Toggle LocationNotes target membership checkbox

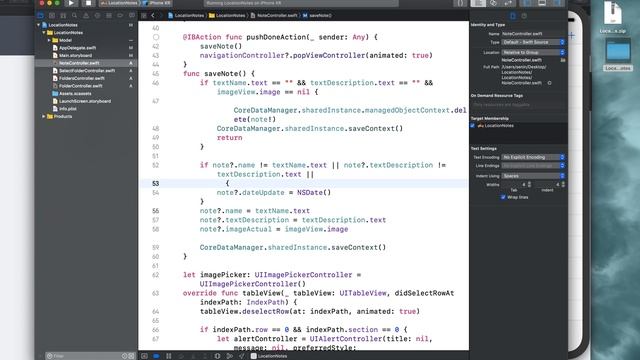point(473,126)
